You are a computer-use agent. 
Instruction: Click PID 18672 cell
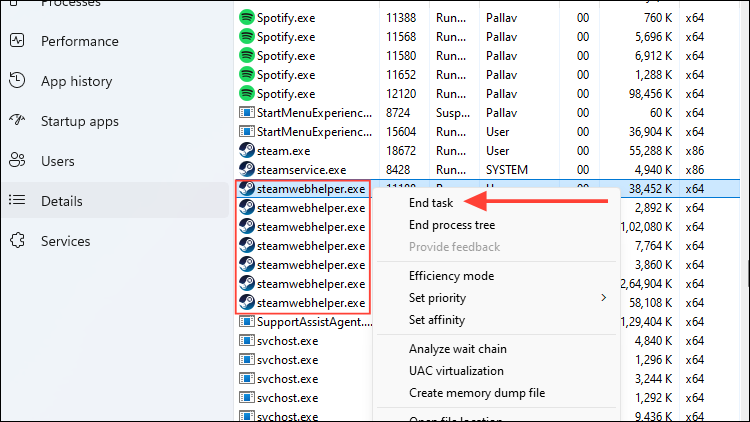pyautogui.click(x=401, y=151)
